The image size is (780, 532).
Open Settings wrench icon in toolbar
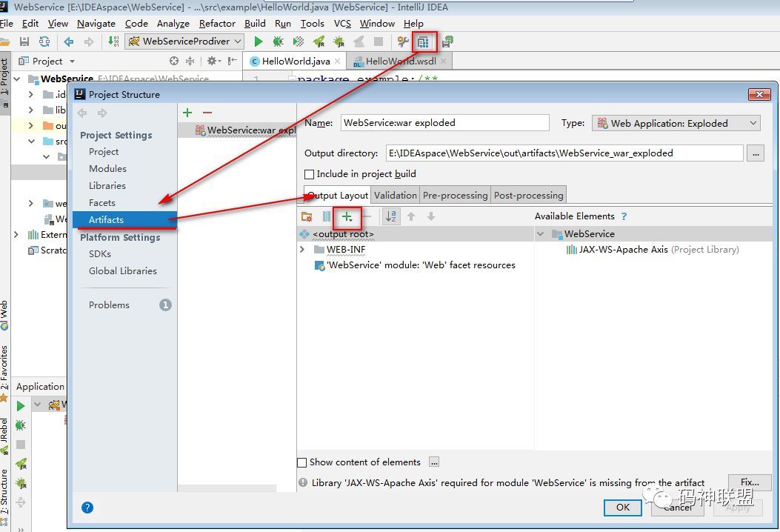tap(403, 42)
